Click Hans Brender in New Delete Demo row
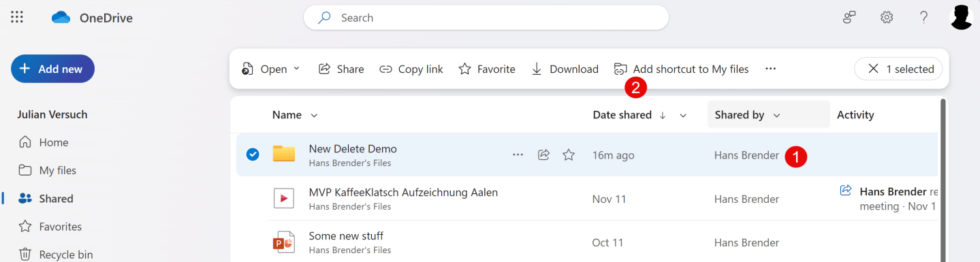 (x=746, y=155)
